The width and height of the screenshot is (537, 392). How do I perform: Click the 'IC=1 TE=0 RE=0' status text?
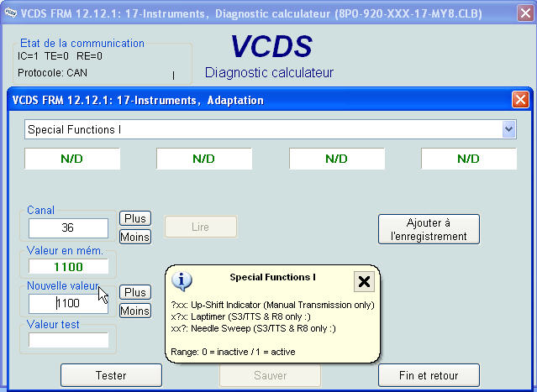[x=60, y=56]
